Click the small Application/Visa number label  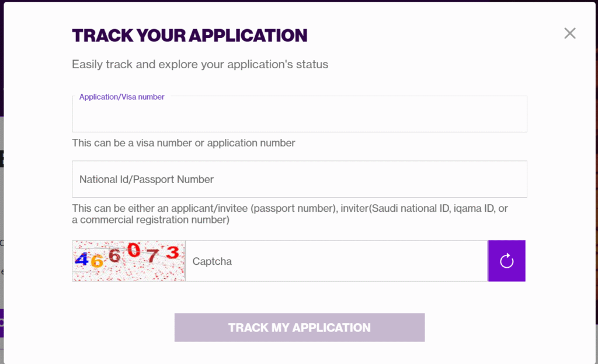pos(121,97)
